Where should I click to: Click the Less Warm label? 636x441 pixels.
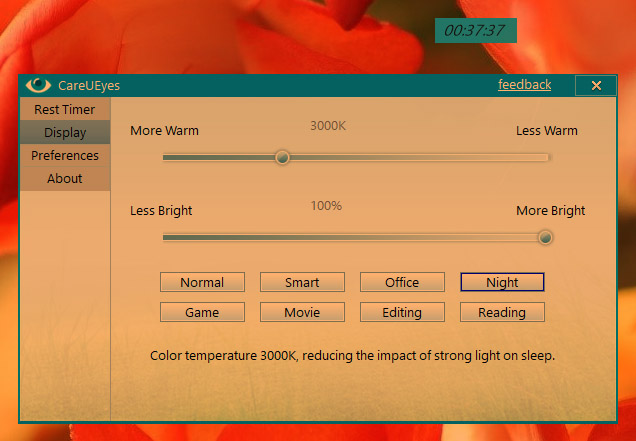click(547, 131)
